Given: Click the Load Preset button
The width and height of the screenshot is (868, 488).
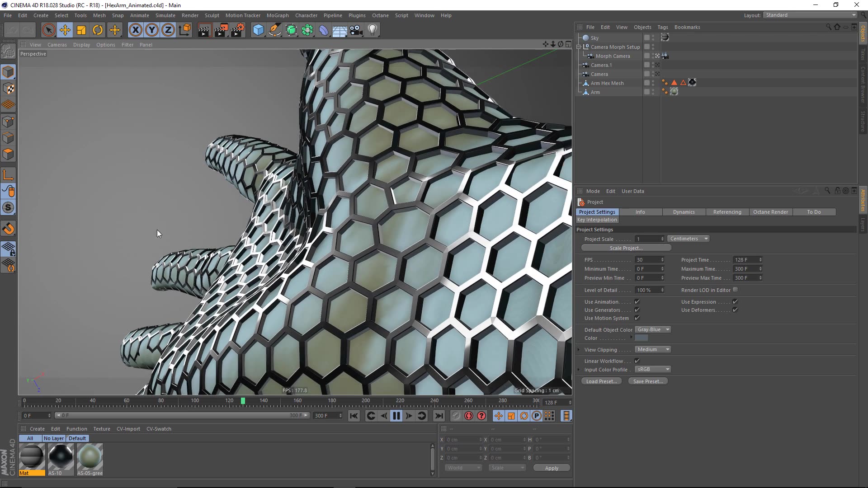Looking at the screenshot, I should click(602, 381).
